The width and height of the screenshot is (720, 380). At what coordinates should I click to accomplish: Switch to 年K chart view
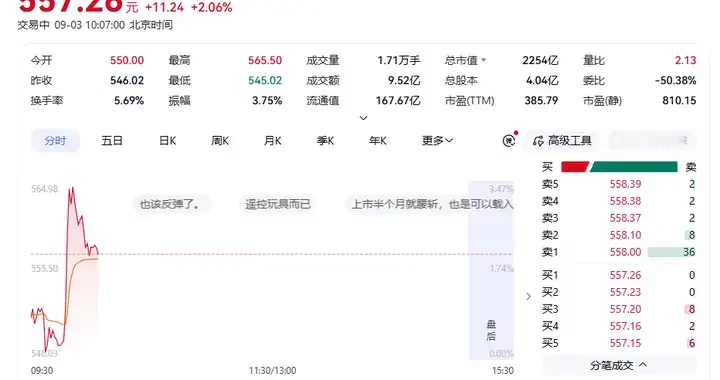pyautogui.click(x=377, y=140)
